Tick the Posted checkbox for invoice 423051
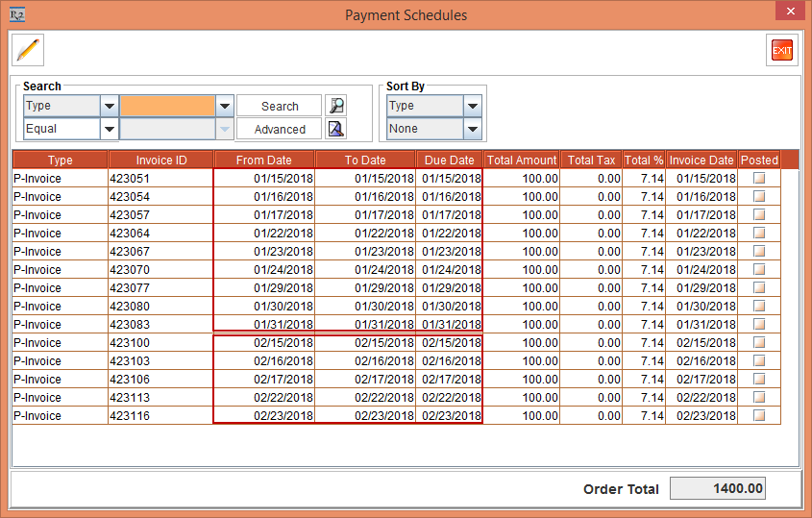This screenshot has height=518, width=812. pyautogui.click(x=759, y=179)
